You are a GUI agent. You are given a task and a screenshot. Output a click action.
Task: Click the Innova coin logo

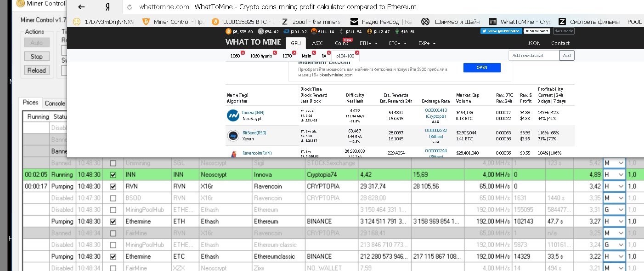tap(233, 115)
